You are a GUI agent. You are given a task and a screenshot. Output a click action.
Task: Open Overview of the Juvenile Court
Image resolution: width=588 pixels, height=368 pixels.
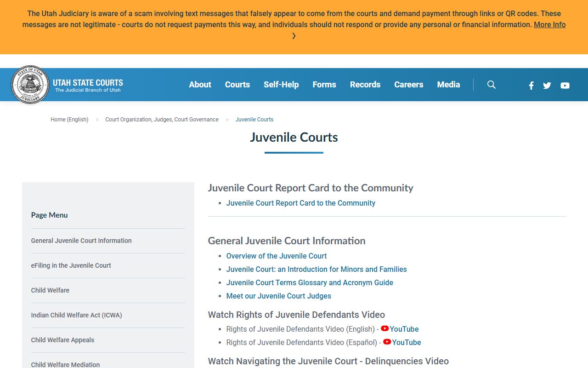(x=277, y=256)
